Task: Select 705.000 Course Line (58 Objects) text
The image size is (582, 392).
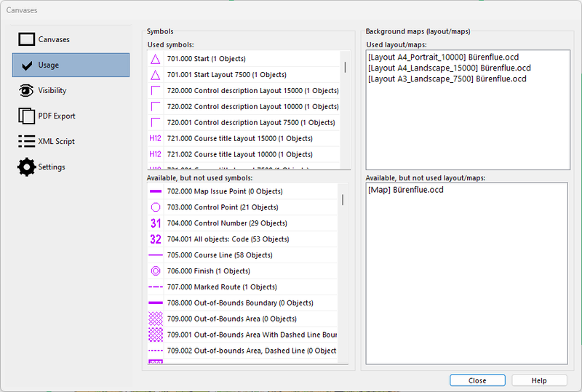Action: pyautogui.click(x=220, y=255)
